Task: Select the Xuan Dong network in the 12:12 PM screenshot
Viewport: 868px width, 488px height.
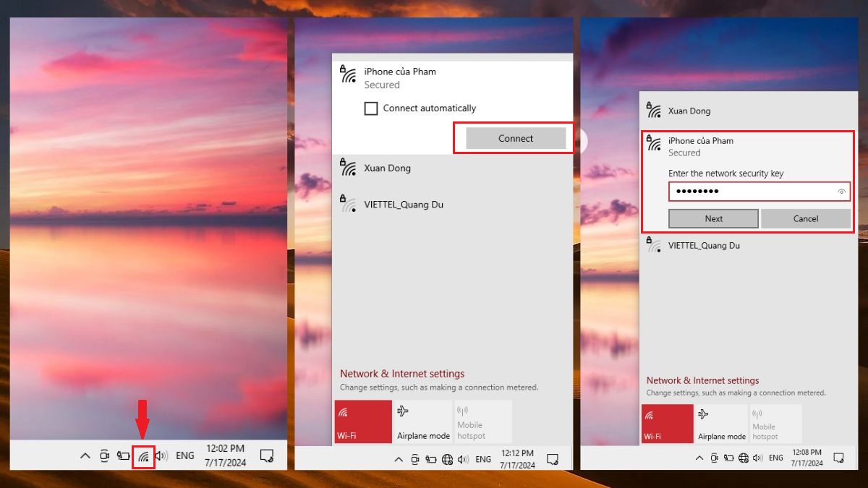Action: (x=453, y=168)
